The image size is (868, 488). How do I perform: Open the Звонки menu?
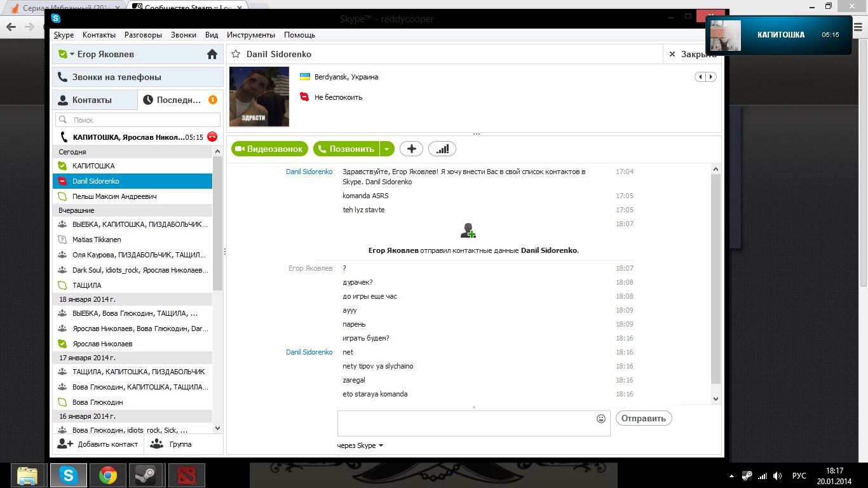[184, 35]
